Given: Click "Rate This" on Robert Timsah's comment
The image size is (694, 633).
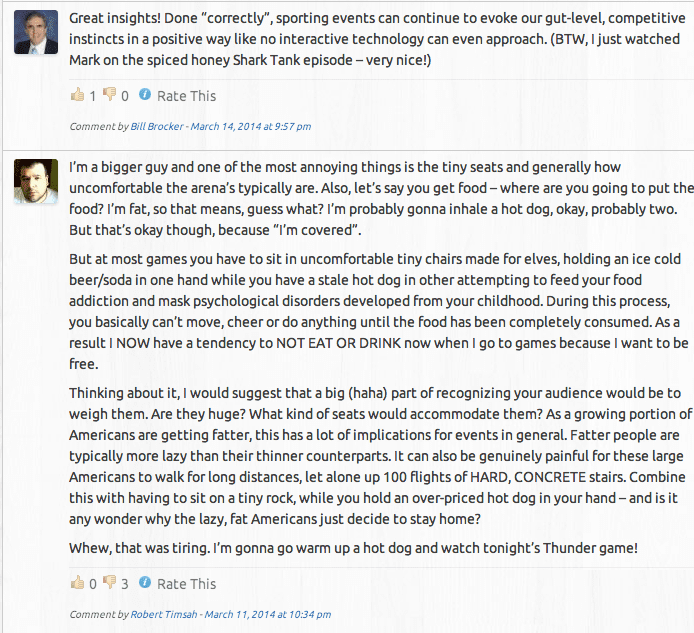Looking at the screenshot, I should [x=186, y=583].
